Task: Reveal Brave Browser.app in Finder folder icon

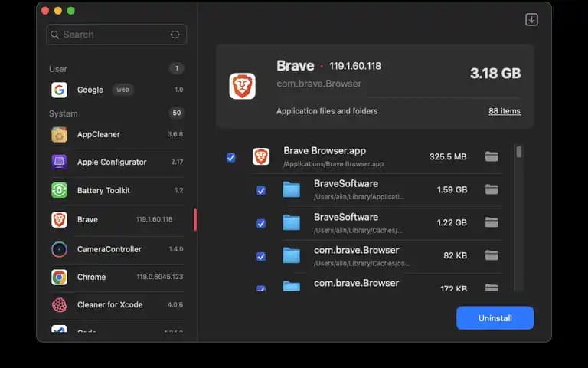Action: pyautogui.click(x=492, y=156)
